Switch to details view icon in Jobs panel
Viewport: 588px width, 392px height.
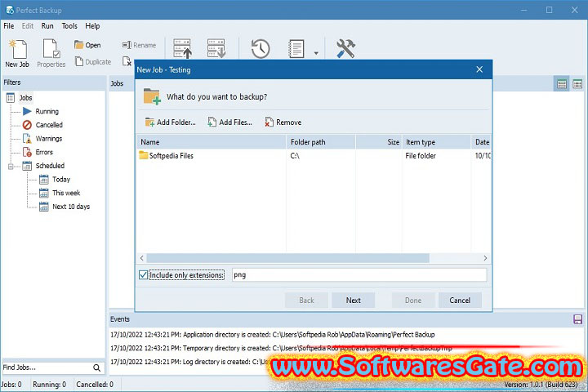(x=577, y=84)
